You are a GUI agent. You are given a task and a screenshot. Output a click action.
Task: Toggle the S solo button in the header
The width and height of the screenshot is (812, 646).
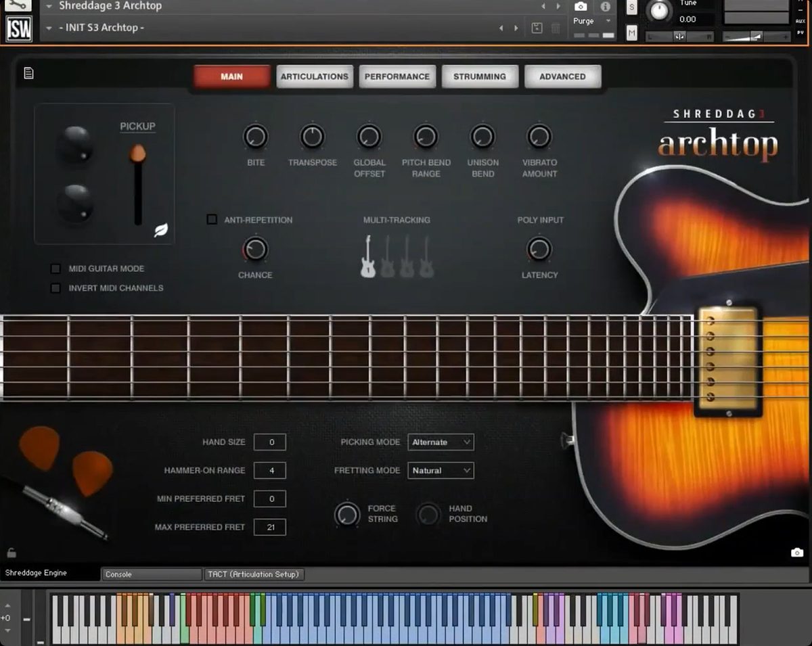631,7
